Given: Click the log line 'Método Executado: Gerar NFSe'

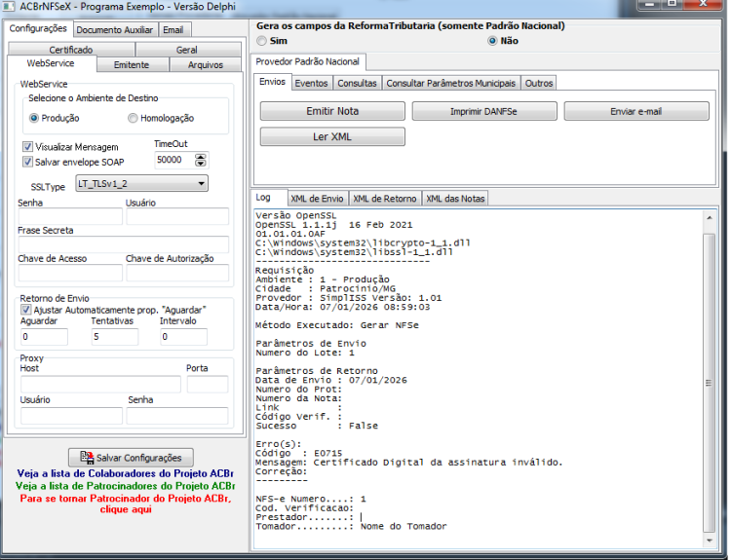Looking at the screenshot, I should coord(337,325).
